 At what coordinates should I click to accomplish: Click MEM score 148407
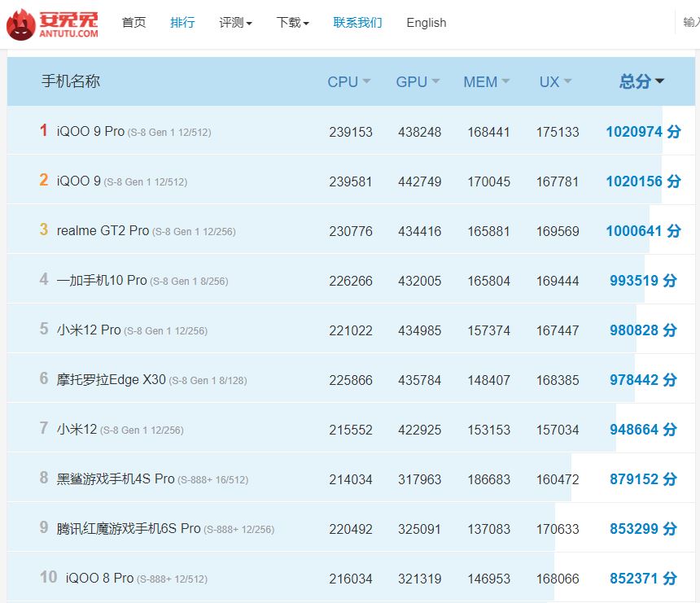(x=489, y=380)
